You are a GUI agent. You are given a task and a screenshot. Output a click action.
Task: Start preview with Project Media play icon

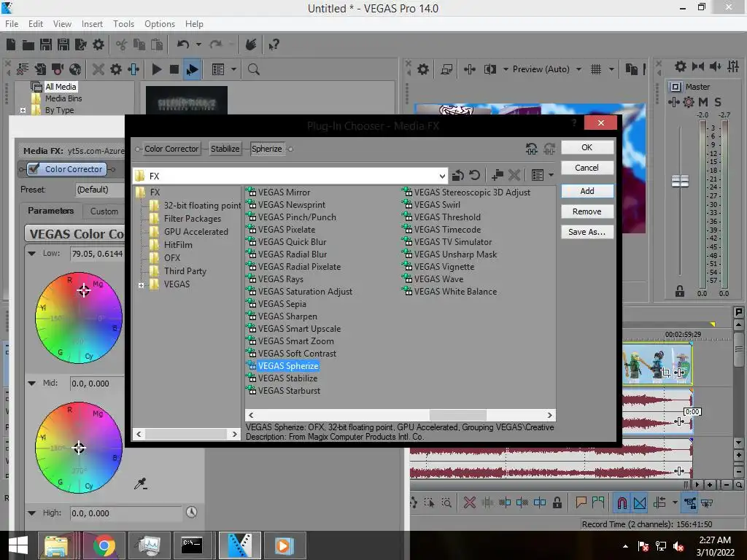(x=156, y=69)
